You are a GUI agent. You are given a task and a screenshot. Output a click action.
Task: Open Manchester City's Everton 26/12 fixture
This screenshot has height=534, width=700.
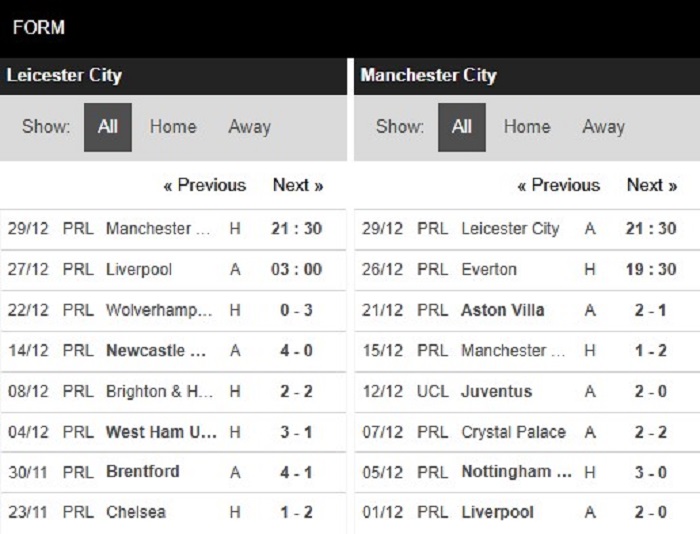[527, 270]
